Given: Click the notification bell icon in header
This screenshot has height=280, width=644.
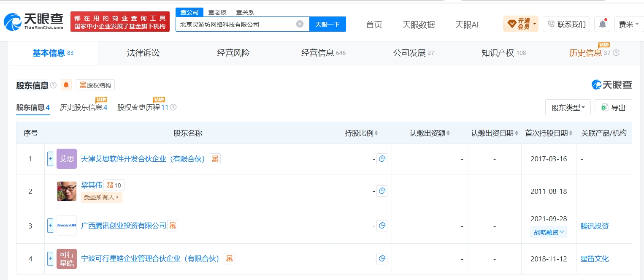Looking at the screenshot, I should coord(602,24).
